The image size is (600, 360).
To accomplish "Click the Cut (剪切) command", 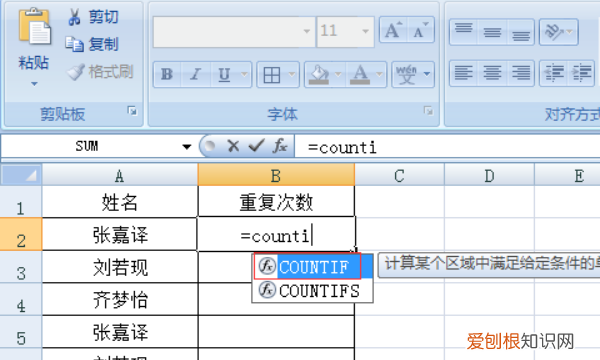I will click(x=93, y=17).
